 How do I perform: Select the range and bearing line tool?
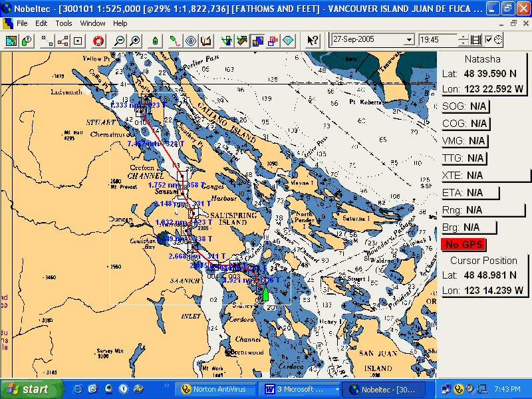47,41
